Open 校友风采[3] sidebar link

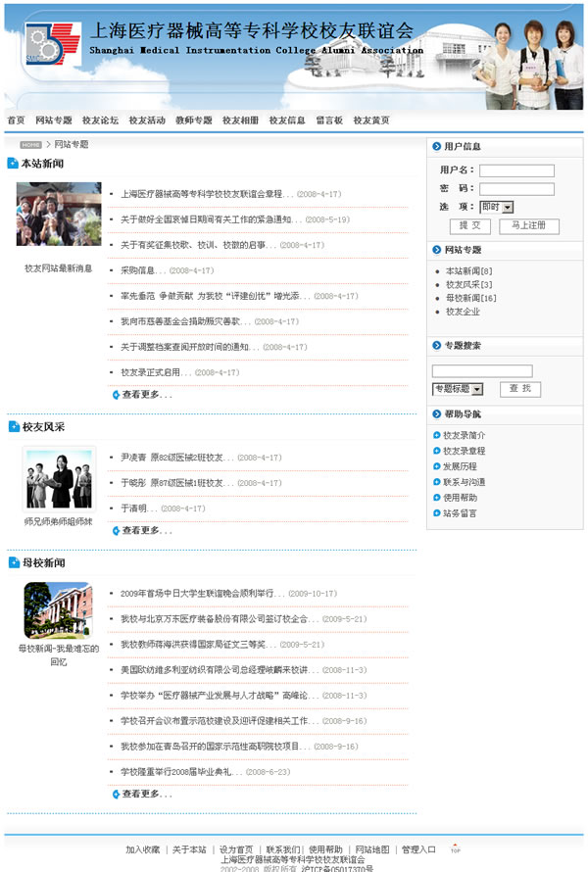(x=468, y=285)
